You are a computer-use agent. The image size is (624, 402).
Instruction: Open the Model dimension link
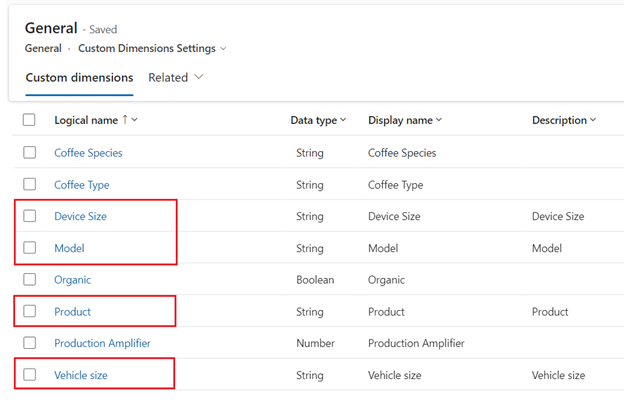coord(69,248)
